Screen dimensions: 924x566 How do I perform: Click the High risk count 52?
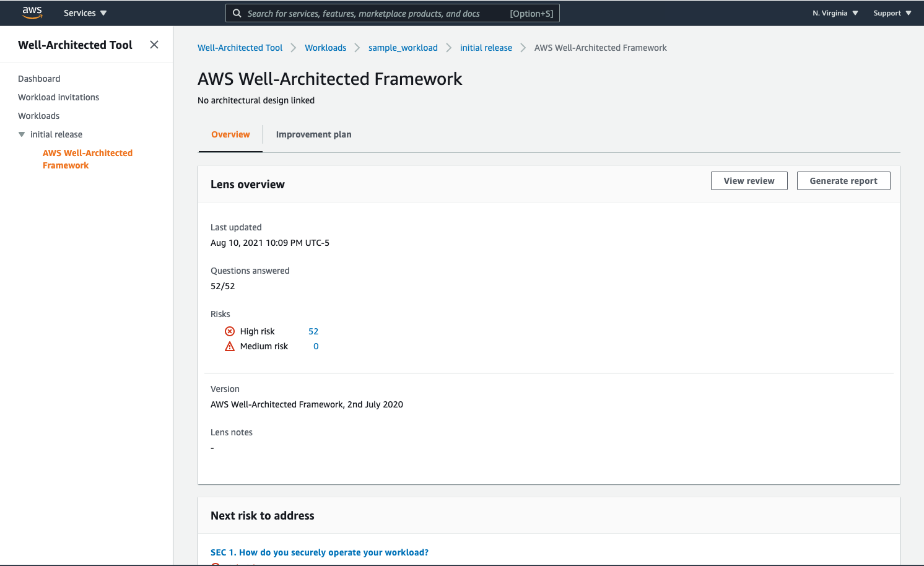click(x=313, y=331)
